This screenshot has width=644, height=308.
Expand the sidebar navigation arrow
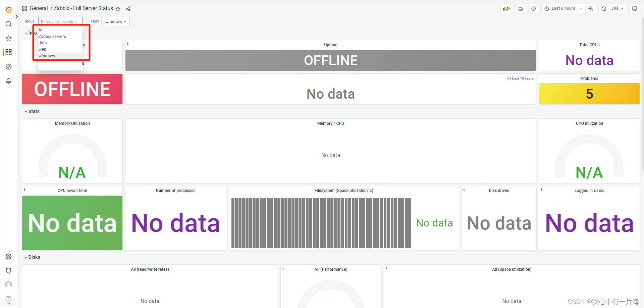17,16
